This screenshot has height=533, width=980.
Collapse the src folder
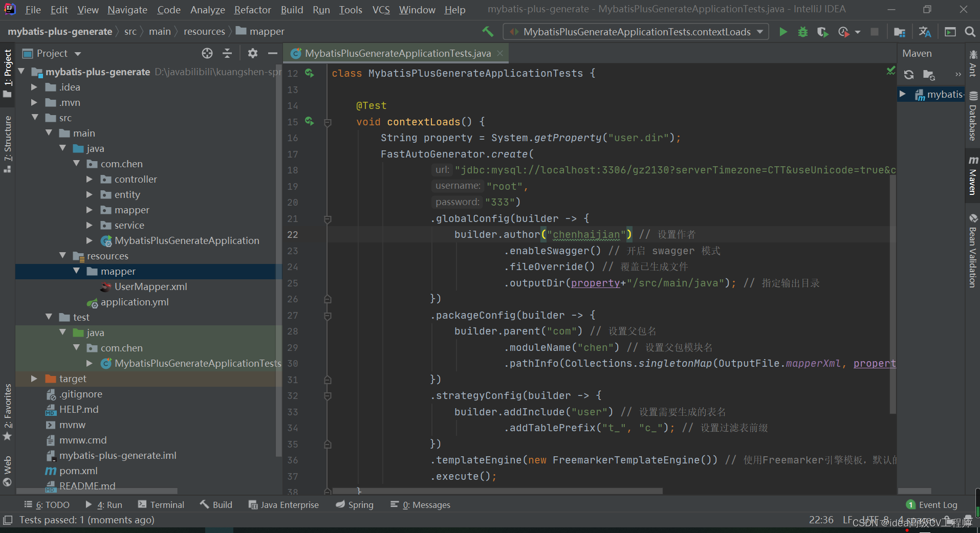34,118
